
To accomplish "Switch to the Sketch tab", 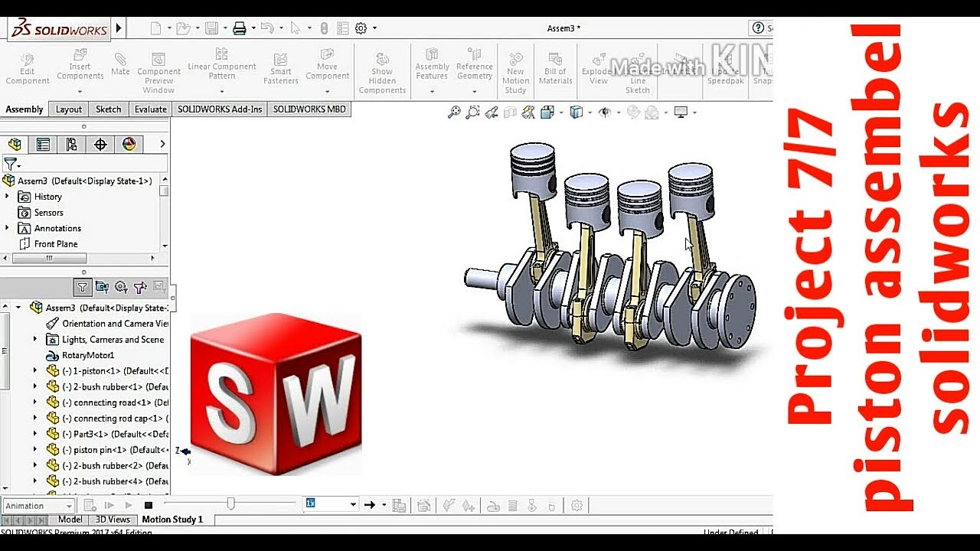I will pyautogui.click(x=108, y=109).
